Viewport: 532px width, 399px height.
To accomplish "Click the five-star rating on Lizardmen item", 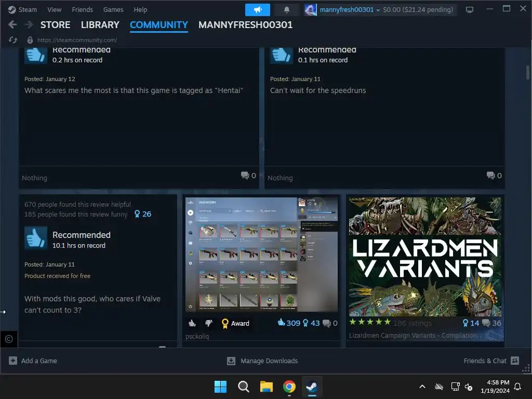I will pos(370,322).
